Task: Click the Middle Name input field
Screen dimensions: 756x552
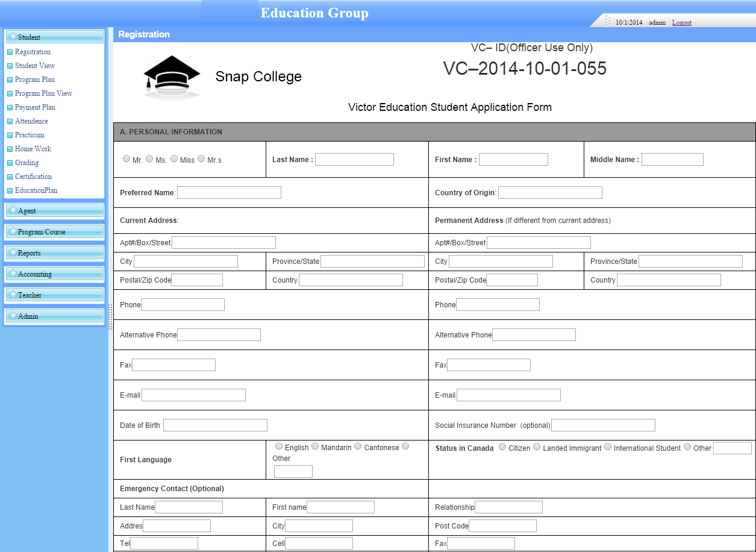Action: point(672,159)
